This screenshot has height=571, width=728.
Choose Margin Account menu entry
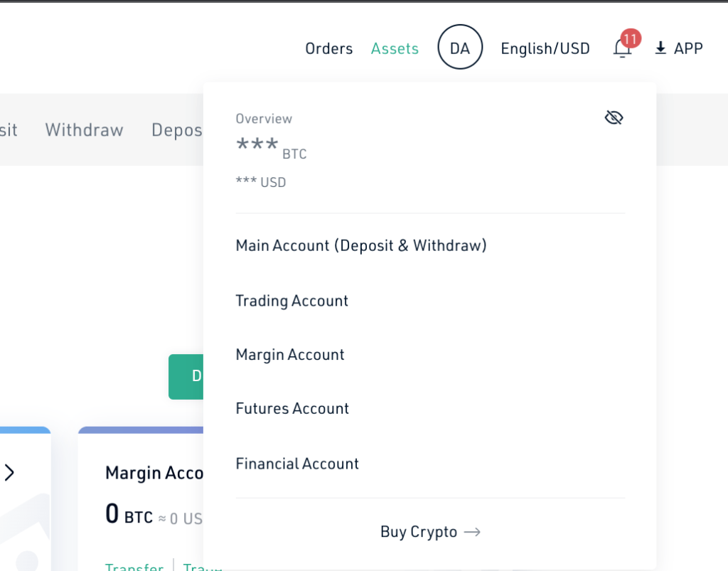[290, 355]
